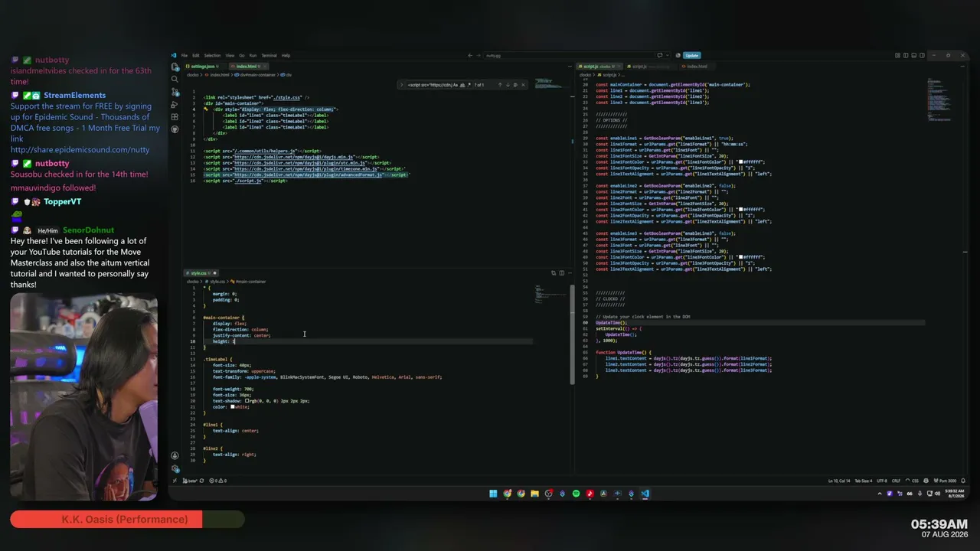The image size is (980, 551).
Task: Select the script.js clocko tab
Action: (599, 67)
